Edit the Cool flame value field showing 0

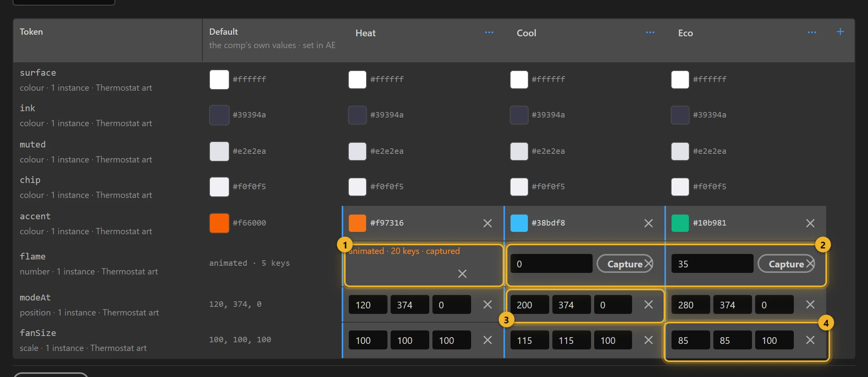click(552, 263)
